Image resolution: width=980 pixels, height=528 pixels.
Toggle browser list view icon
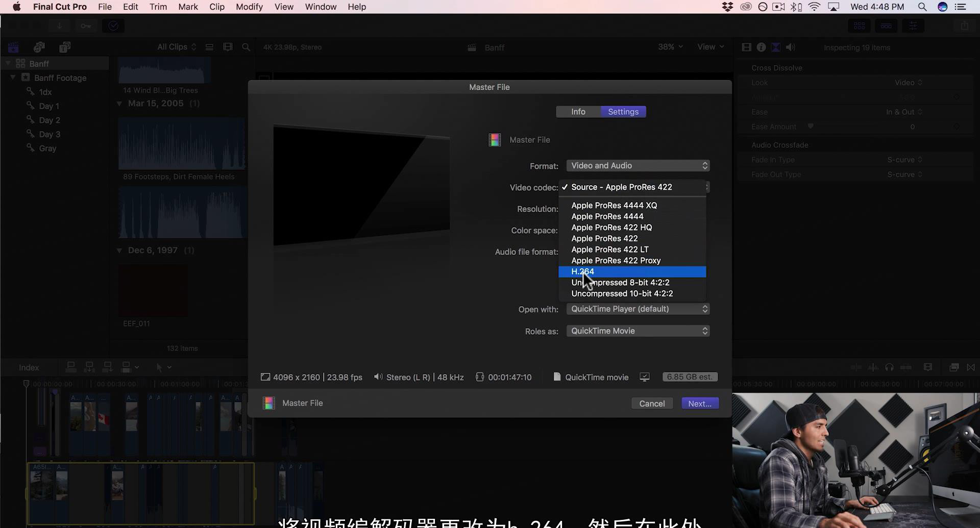(209, 47)
